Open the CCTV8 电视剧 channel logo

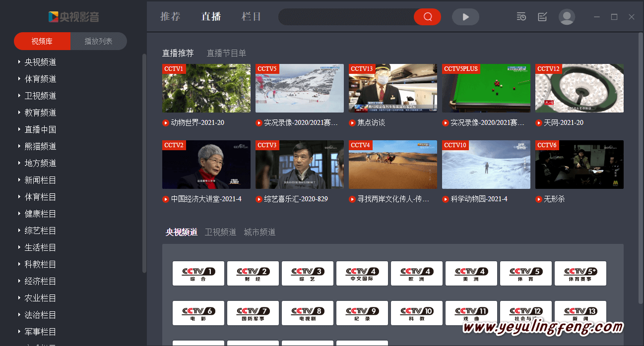pyautogui.click(x=308, y=313)
